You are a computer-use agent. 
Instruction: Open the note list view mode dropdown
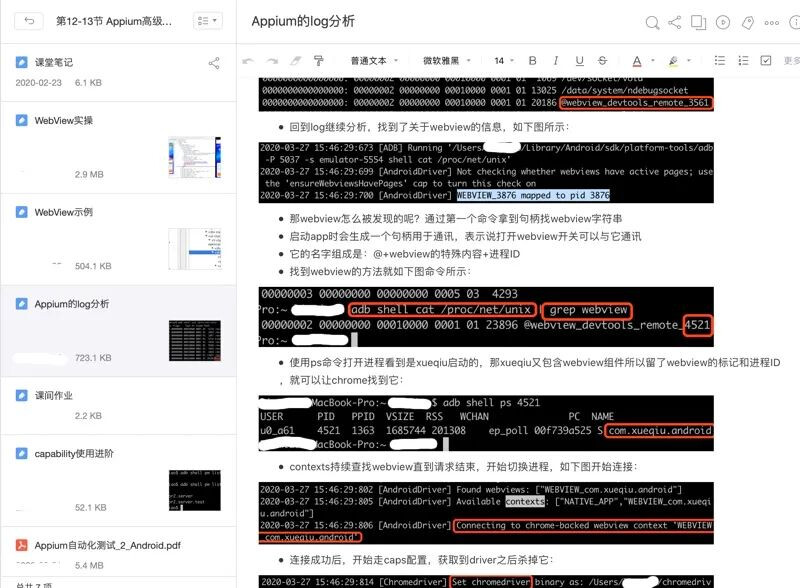tap(208, 21)
